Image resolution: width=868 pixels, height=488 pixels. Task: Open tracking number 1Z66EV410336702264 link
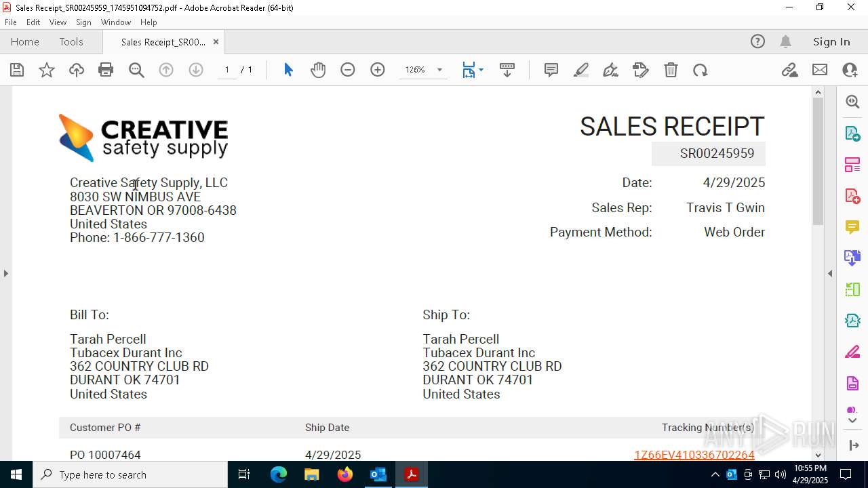pyautogui.click(x=694, y=455)
